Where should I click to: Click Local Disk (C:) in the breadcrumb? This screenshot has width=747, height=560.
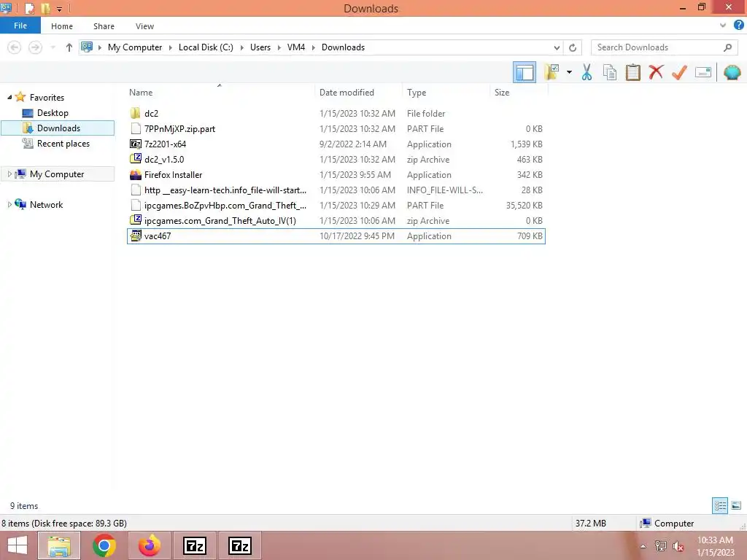tap(206, 47)
